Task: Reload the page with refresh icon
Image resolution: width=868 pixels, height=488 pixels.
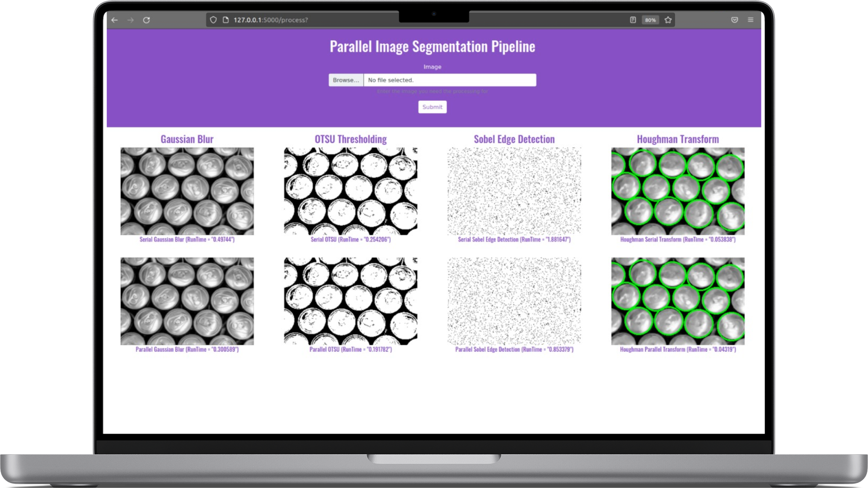Action: coord(146,20)
